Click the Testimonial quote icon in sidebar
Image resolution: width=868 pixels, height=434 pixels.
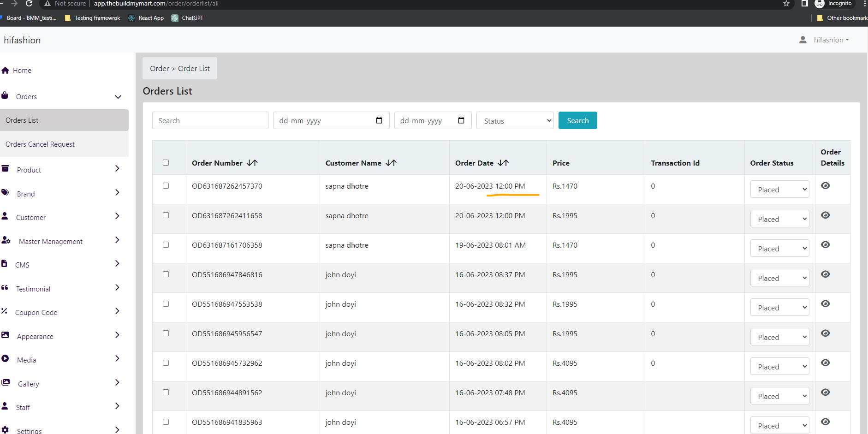5,287
